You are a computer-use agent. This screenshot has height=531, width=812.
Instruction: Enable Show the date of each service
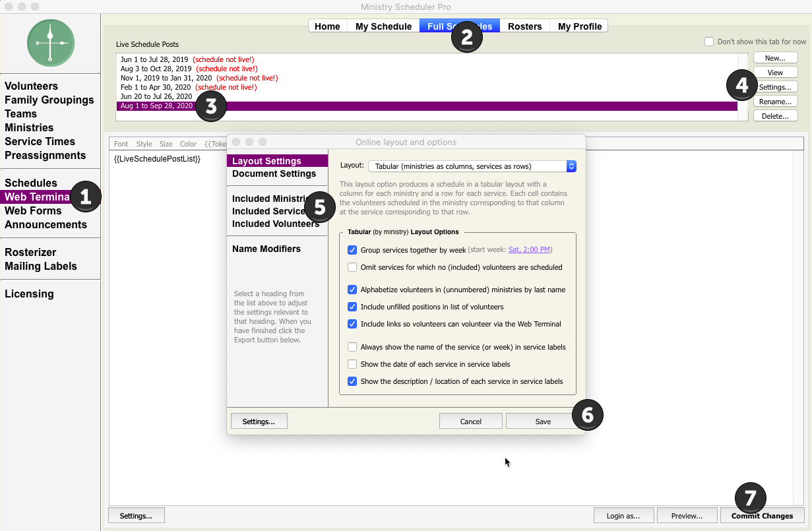[352, 364]
